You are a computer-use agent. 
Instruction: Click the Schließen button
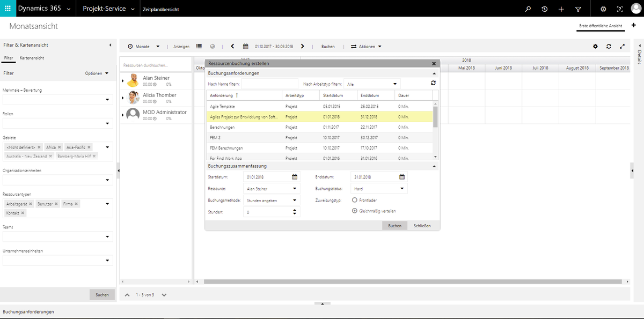422,226
